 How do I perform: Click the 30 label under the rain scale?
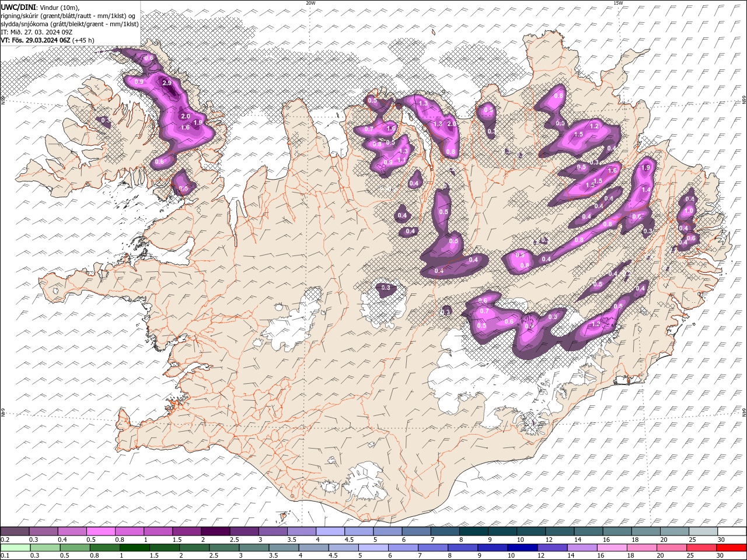pos(721,556)
